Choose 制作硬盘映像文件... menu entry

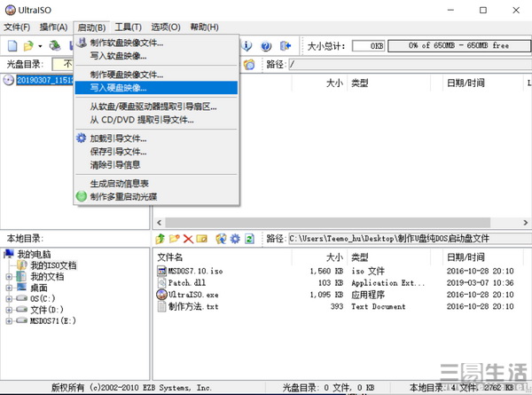coord(156,75)
